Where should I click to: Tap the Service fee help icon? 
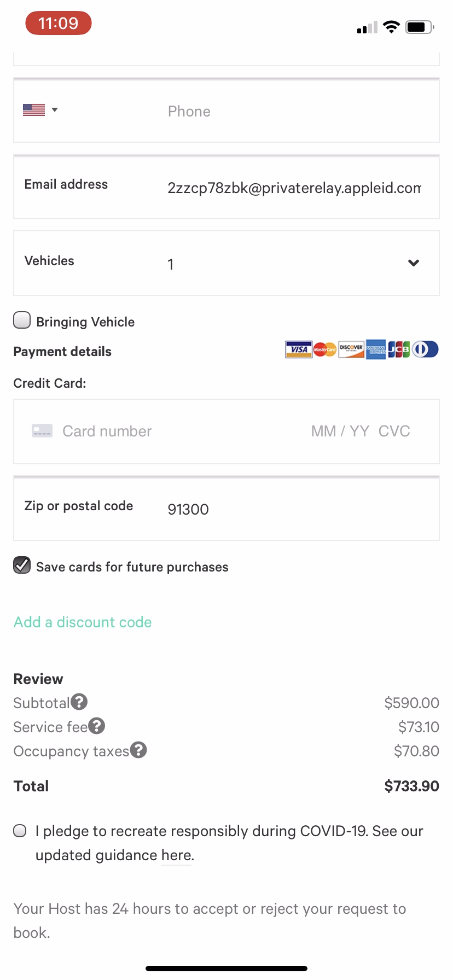pos(97,726)
